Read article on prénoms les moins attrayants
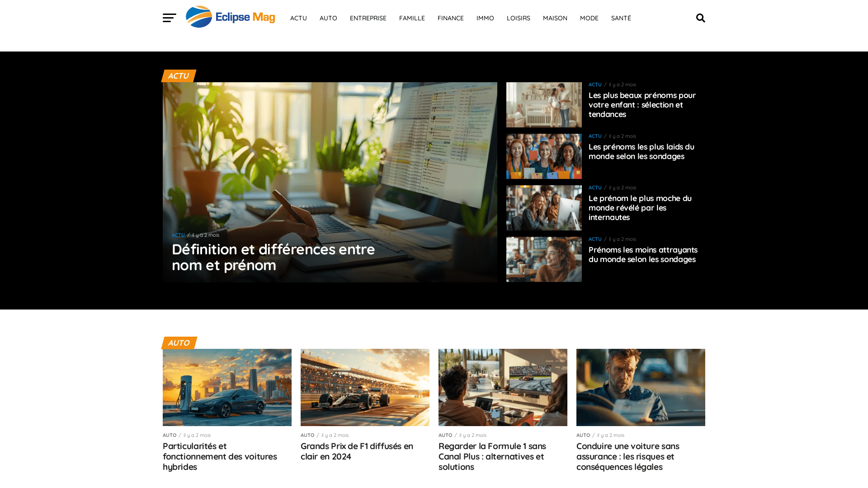 point(643,254)
